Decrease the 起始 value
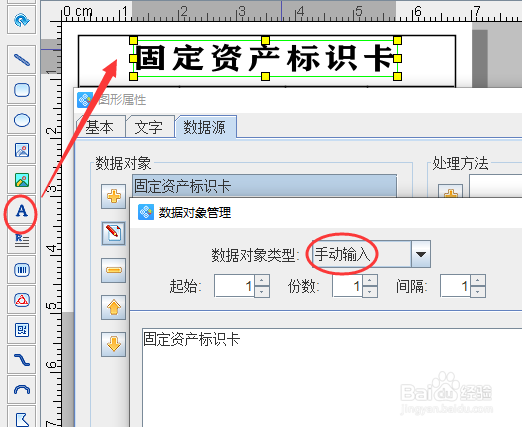The height and width of the screenshot is (427, 522). pos(262,292)
